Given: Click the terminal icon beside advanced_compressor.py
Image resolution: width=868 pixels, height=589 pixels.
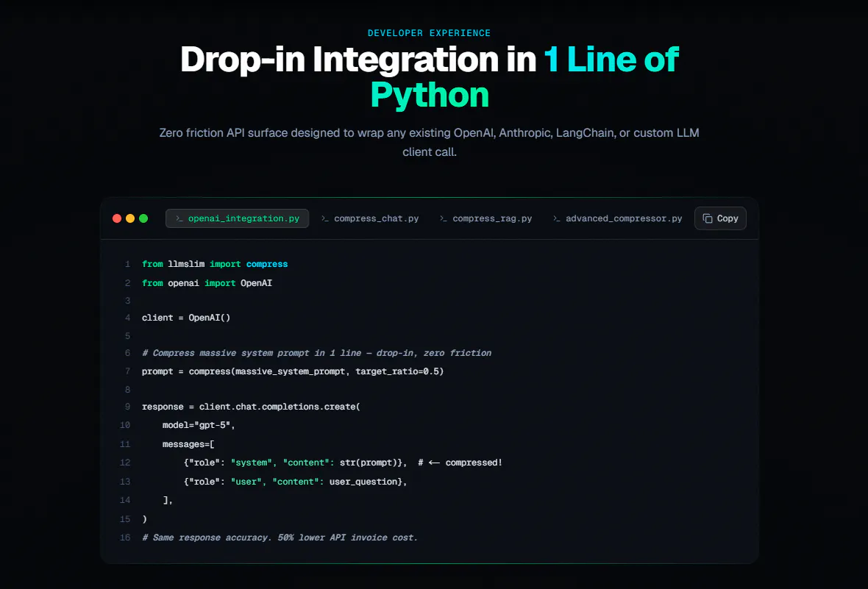Looking at the screenshot, I should [x=556, y=218].
